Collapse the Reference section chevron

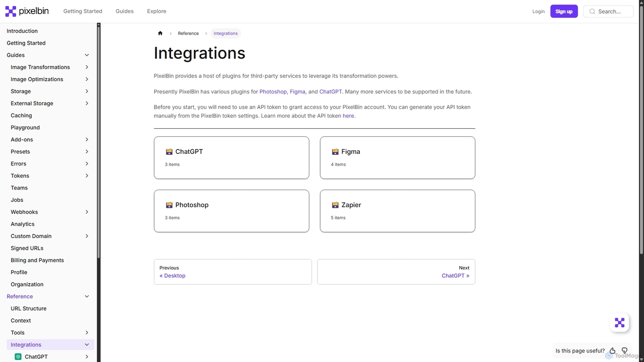(87, 297)
